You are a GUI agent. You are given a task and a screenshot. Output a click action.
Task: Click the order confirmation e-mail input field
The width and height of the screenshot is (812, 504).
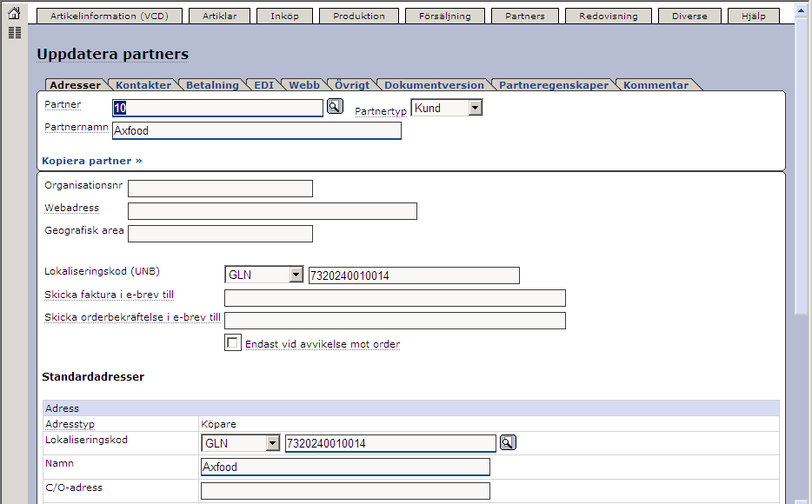[395, 321]
